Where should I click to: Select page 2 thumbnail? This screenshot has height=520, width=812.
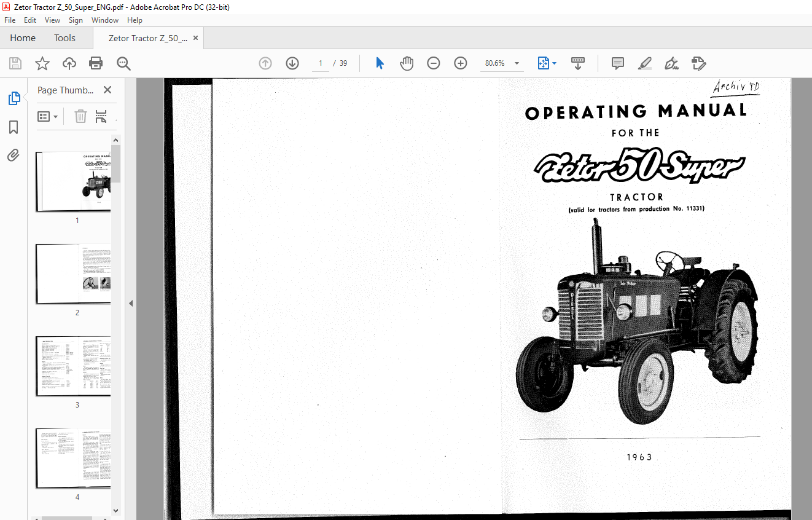click(x=73, y=274)
